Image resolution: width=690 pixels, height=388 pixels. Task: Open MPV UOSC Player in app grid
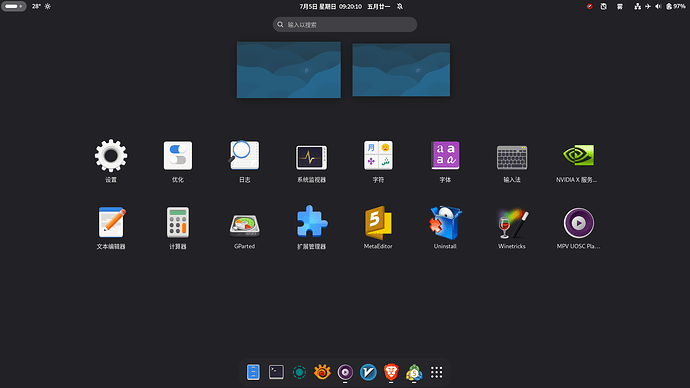click(x=579, y=223)
